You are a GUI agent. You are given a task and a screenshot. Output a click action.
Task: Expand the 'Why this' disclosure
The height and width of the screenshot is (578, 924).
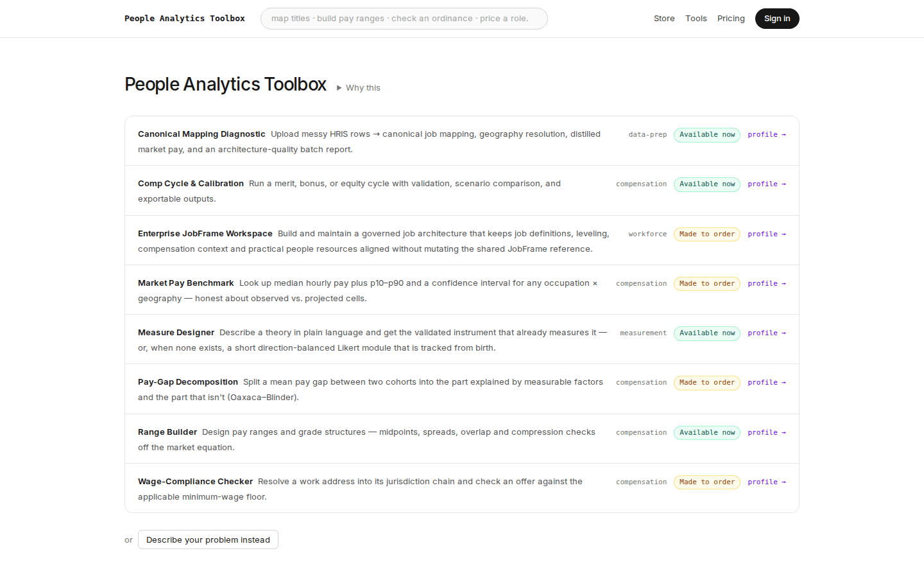click(x=359, y=88)
